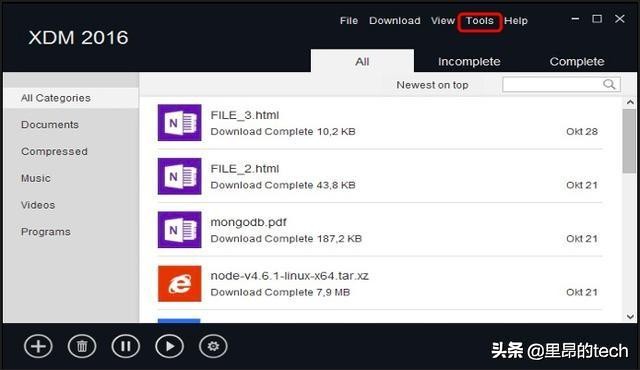Minimize the XDM 2016 window
The image size is (640, 370).
[x=575, y=19]
